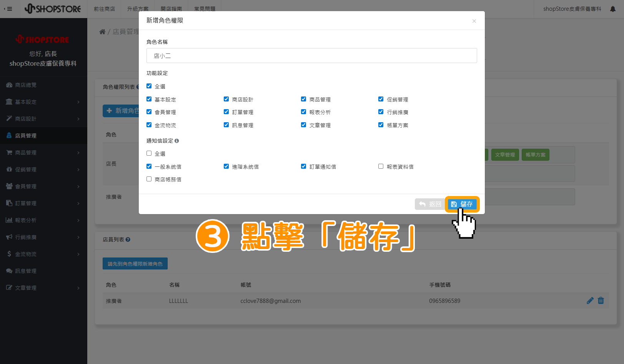Expand the 金流物流 sidebar chevron
This screenshot has width=624, height=364.
(78, 254)
